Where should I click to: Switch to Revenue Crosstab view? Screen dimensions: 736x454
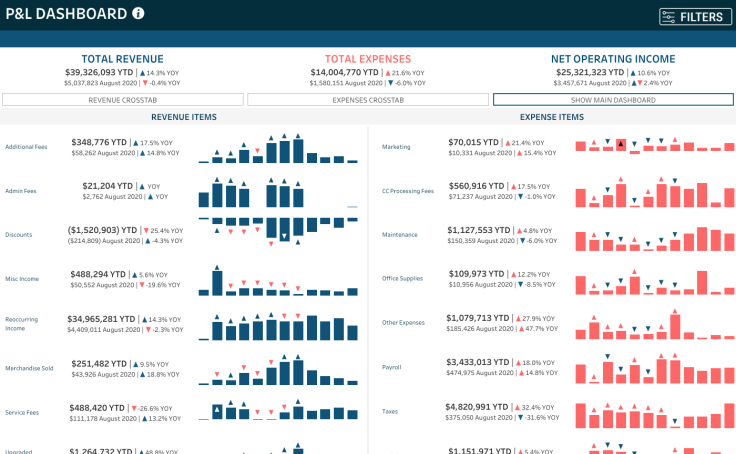pyautogui.click(x=123, y=100)
